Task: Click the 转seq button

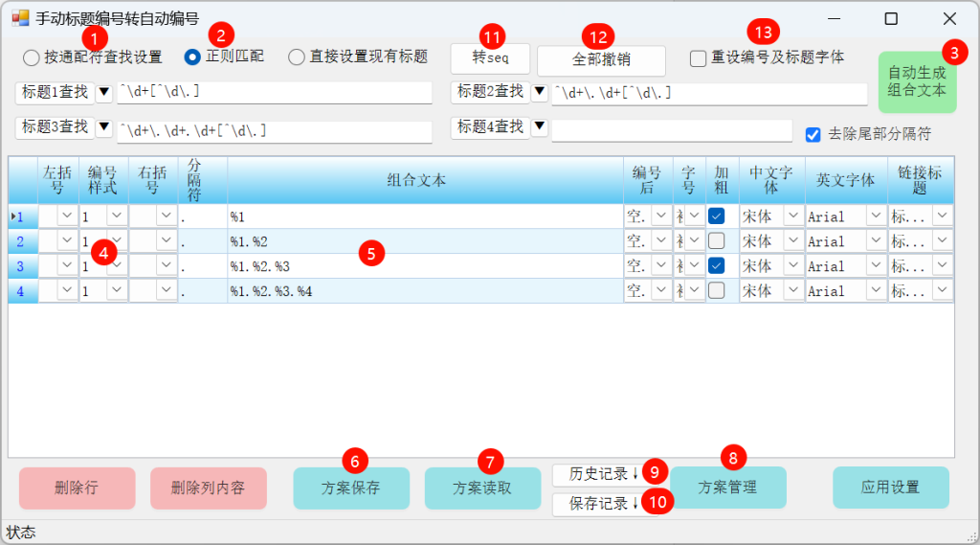Action: 491,58
